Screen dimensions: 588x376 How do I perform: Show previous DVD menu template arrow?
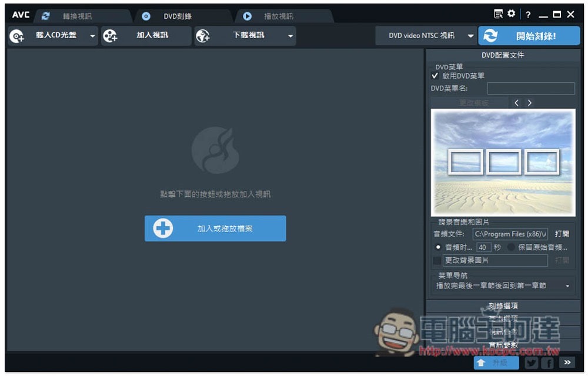(x=516, y=103)
